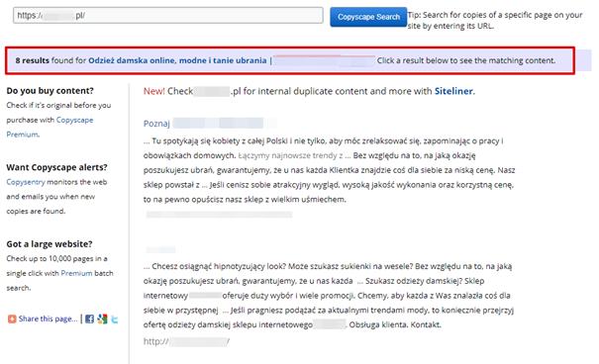
Task: Share this page on Twitter
Action: coord(115,319)
